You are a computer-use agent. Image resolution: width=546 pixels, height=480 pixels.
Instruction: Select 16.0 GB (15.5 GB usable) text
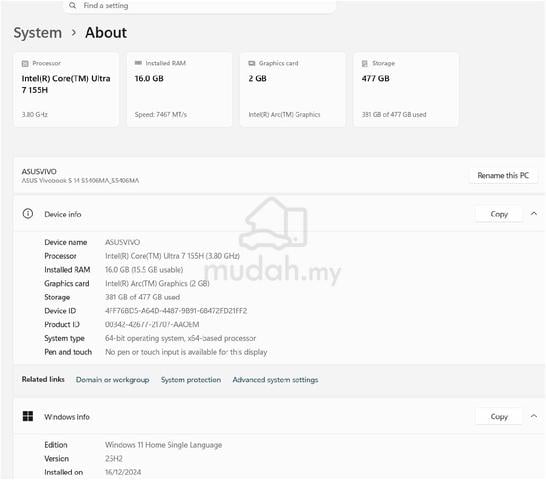[144, 270]
